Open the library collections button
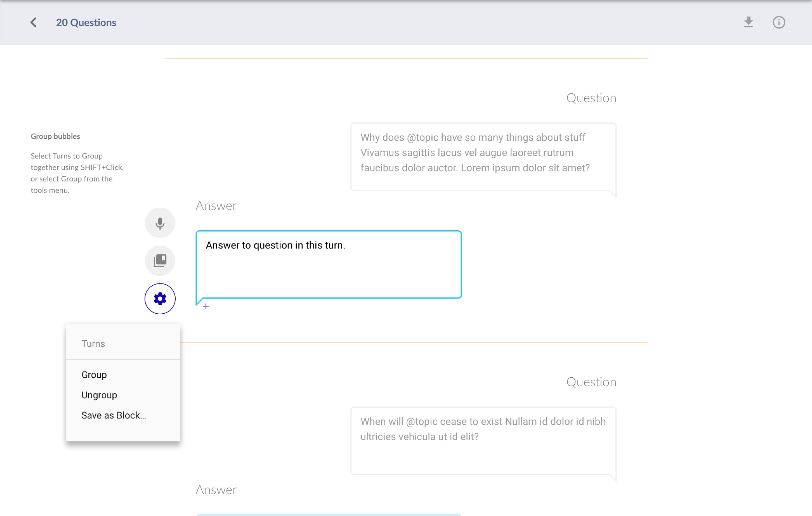The width and height of the screenshot is (812, 516). point(160,260)
